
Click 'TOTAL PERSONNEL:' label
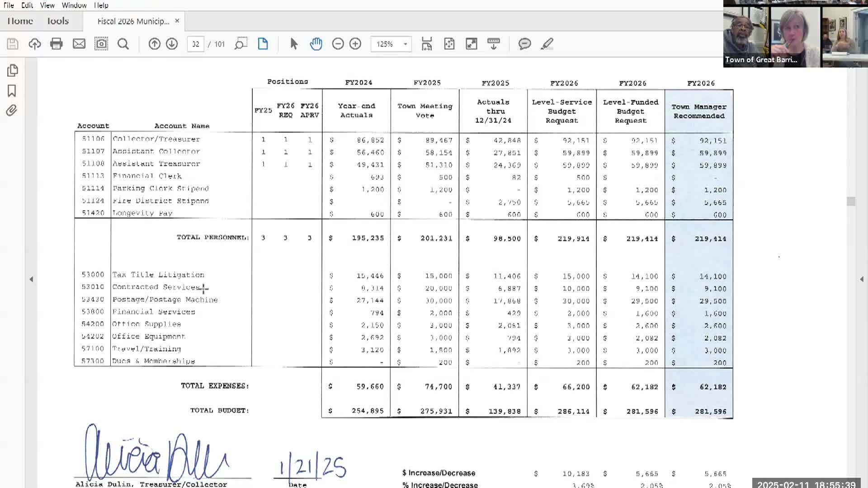212,237
